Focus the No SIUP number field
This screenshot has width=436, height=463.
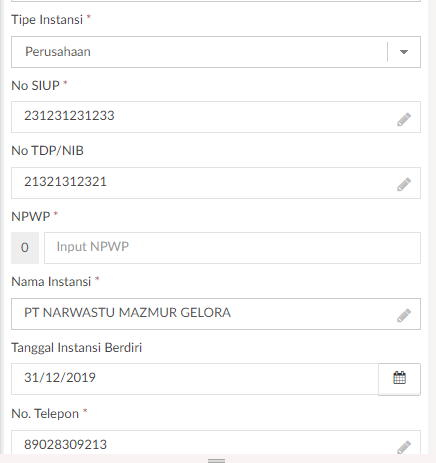click(216, 117)
